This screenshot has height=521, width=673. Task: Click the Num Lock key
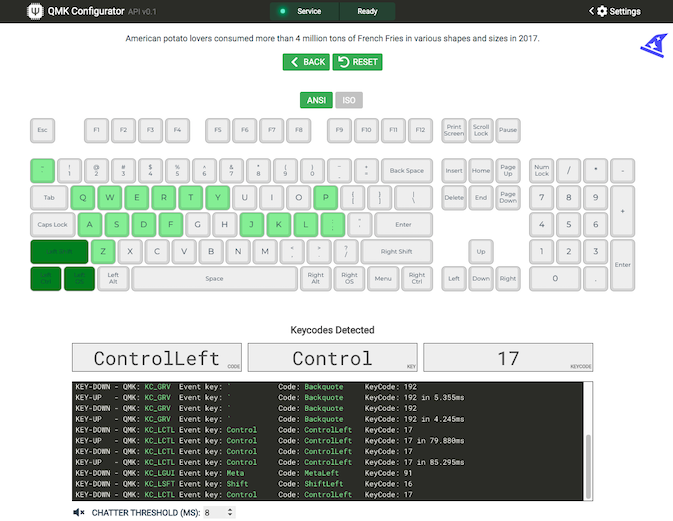coord(541,170)
